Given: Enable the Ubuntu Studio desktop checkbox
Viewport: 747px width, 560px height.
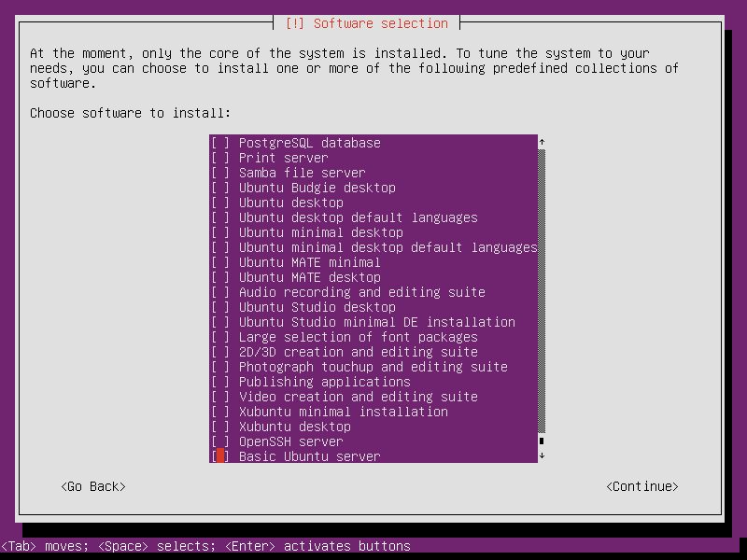Looking at the screenshot, I should tap(220, 307).
